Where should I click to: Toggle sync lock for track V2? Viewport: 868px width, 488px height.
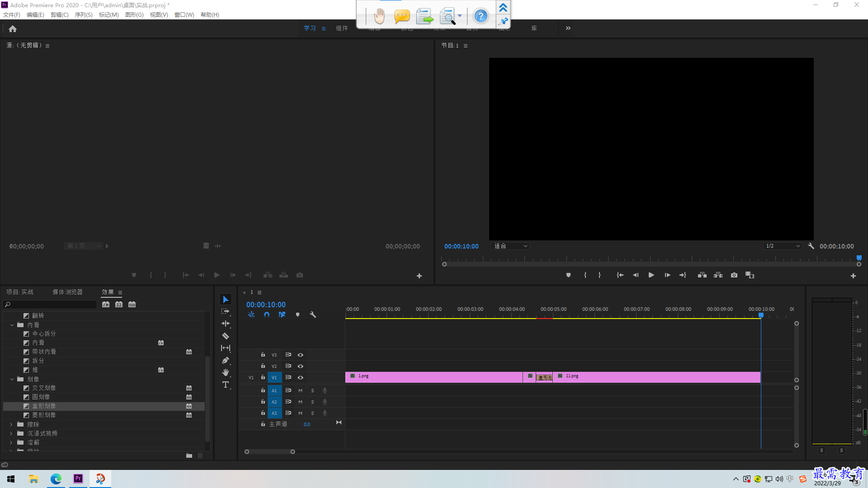[x=288, y=366]
